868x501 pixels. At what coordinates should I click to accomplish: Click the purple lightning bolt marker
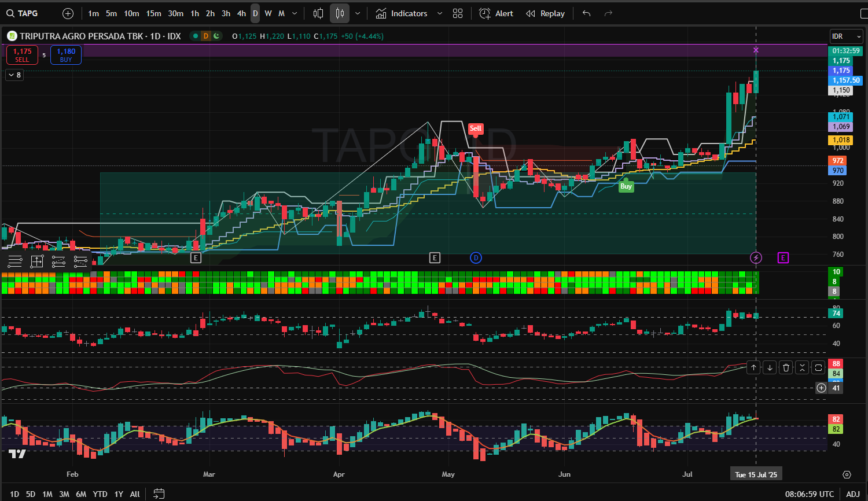[x=756, y=257]
